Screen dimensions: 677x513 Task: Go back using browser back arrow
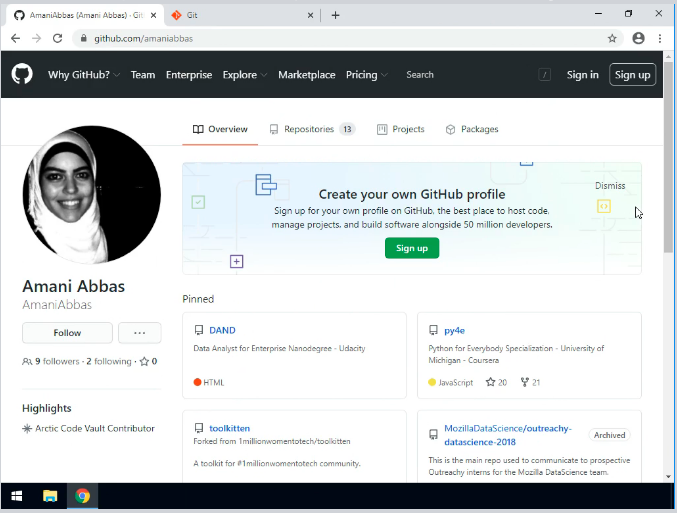click(x=16, y=38)
